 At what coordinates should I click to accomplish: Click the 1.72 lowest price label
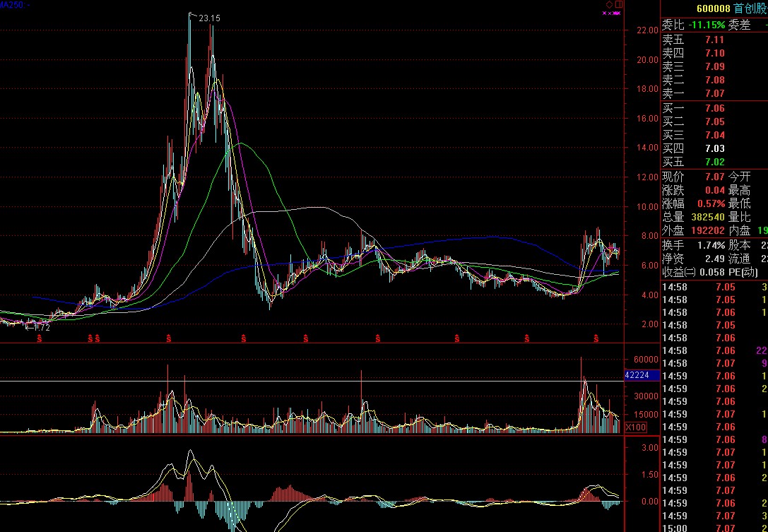[x=42, y=327]
